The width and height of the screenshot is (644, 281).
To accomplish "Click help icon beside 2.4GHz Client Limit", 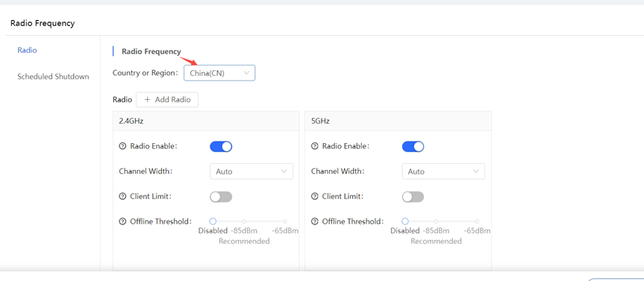I will (122, 197).
